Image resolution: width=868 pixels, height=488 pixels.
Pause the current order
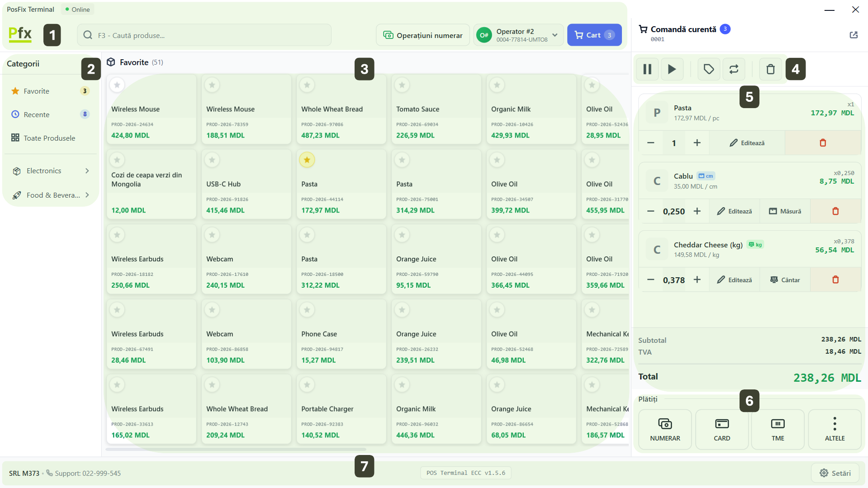647,69
